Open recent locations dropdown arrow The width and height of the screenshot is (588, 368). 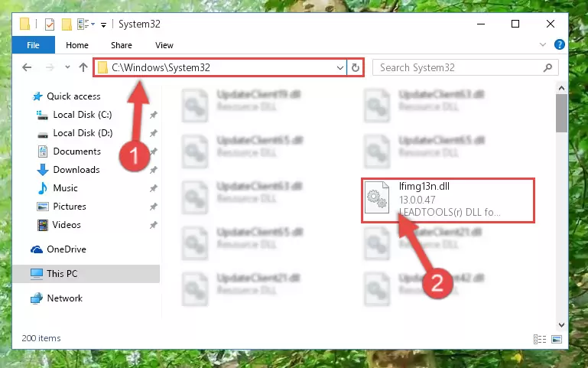[x=67, y=67]
